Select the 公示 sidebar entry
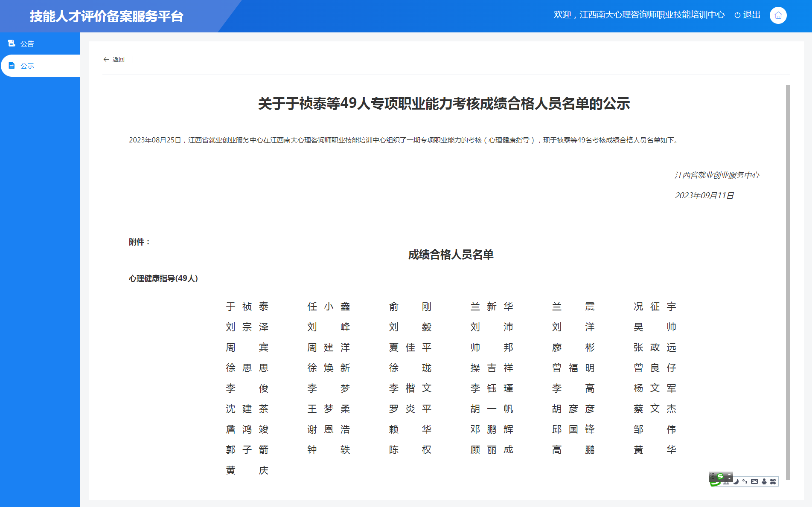The height and width of the screenshot is (507, 812). 26,65
